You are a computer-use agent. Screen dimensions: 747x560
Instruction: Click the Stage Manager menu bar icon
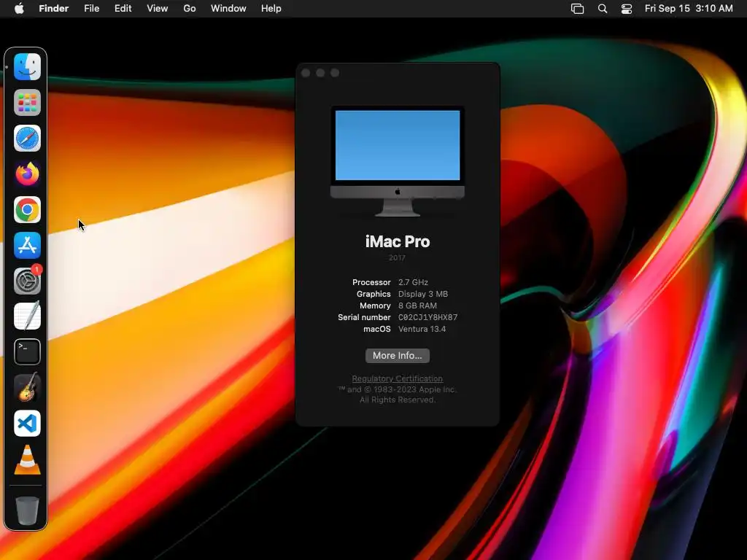578,9
